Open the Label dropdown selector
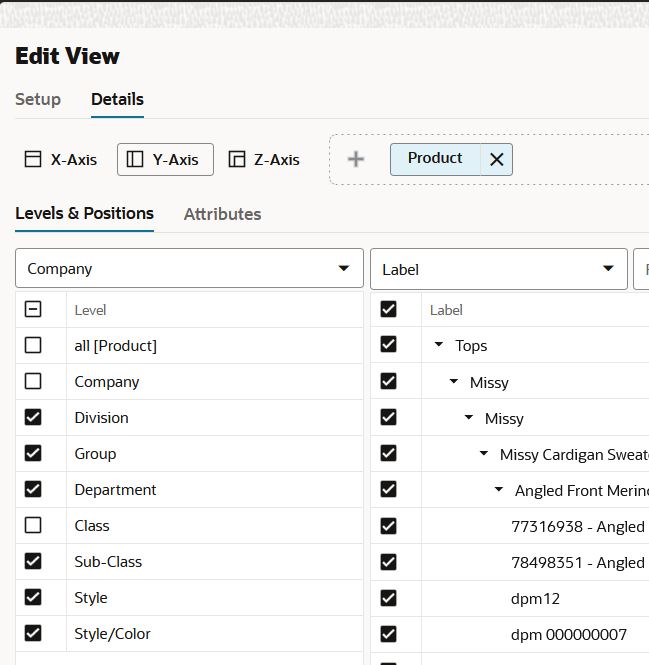The width and height of the screenshot is (649, 665). pyautogui.click(x=499, y=269)
